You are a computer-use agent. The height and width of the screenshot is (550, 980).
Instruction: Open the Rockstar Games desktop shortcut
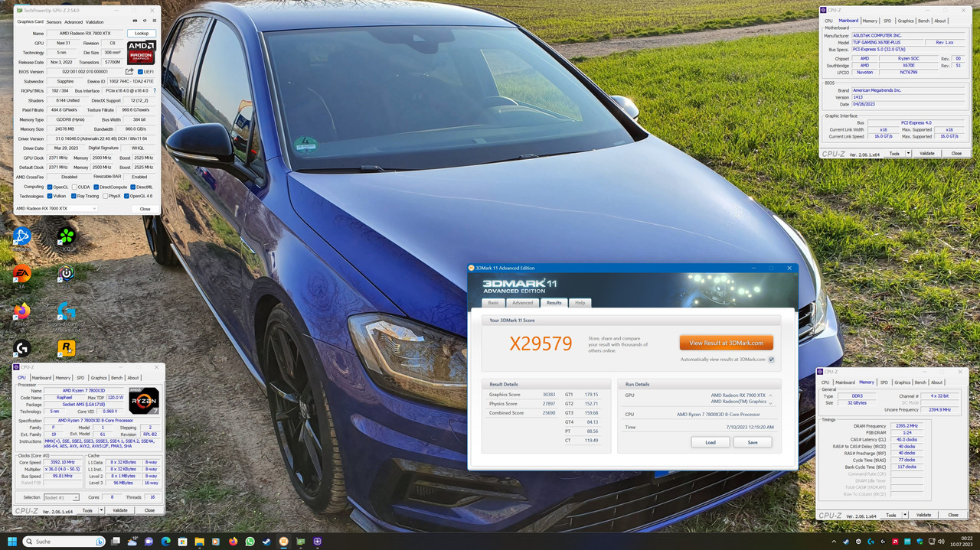tap(67, 348)
